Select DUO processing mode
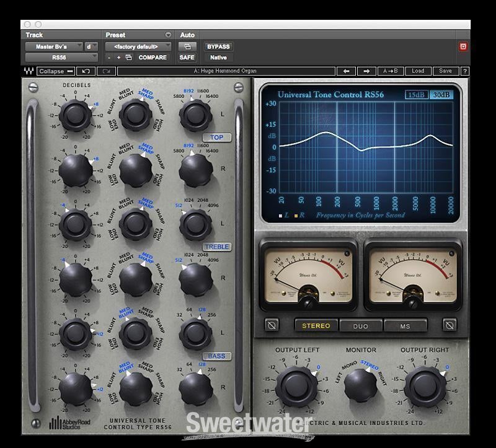The image size is (496, 448). (361, 326)
